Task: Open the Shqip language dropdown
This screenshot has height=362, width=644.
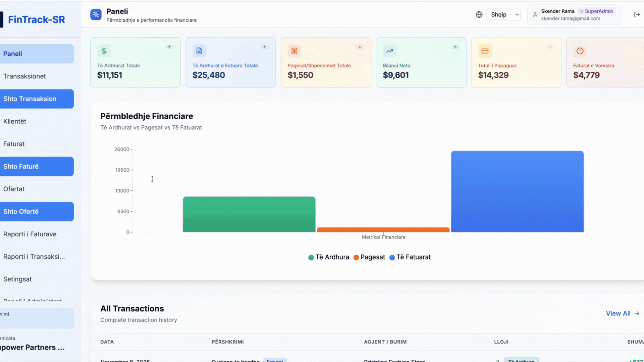Action: pos(503,14)
